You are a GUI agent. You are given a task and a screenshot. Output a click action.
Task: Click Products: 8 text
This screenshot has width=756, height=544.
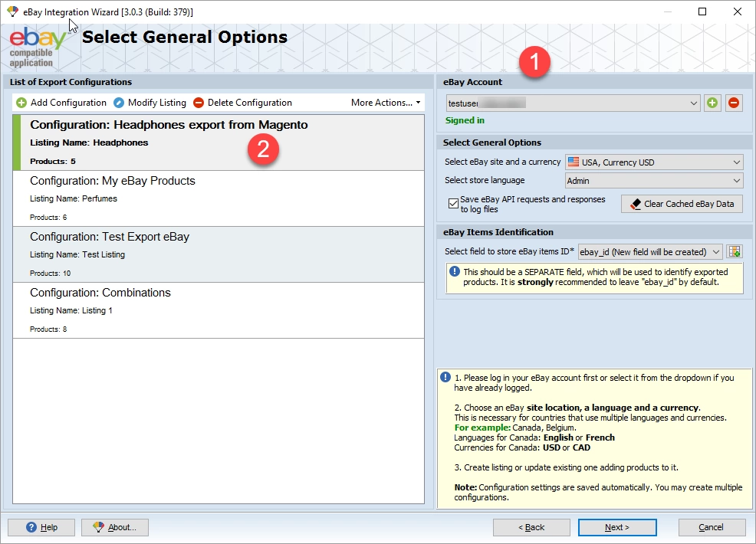point(48,329)
